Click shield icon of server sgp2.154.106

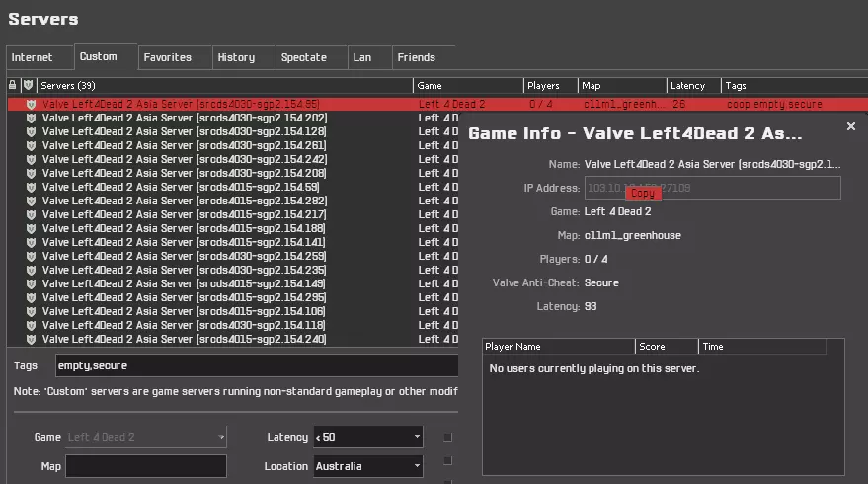(31, 312)
